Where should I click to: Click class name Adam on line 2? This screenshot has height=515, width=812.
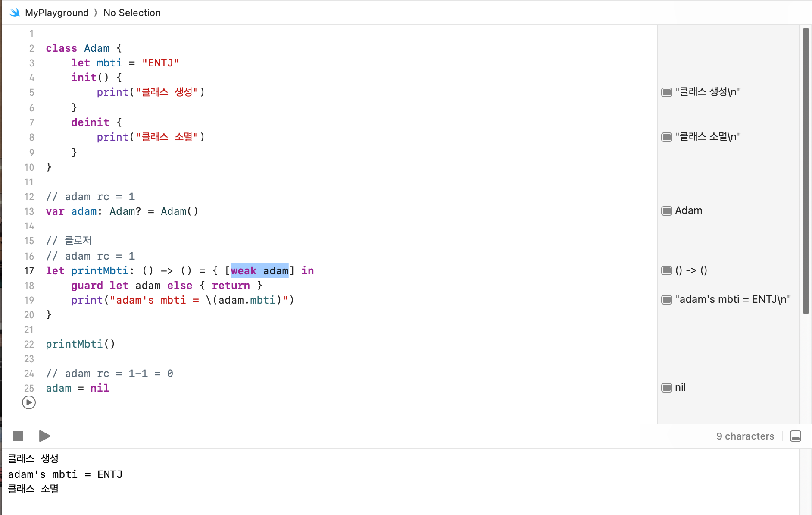[97, 48]
